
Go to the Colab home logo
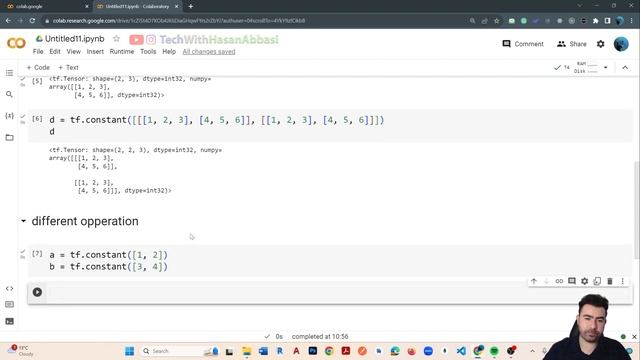[16, 43]
